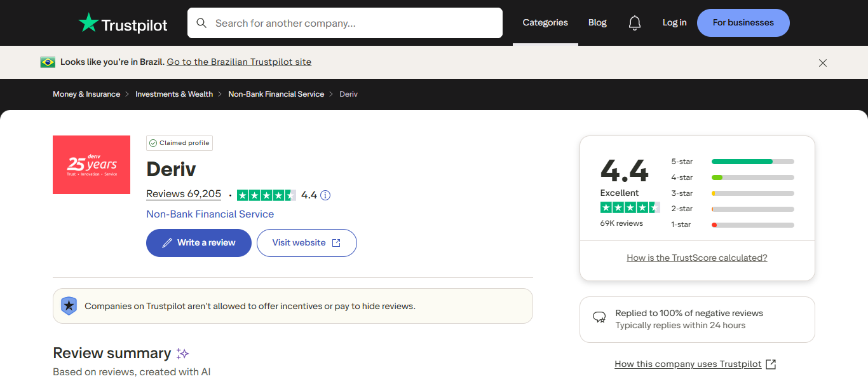
Task: Click the Deriv 25 years logo
Action: coord(92,165)
